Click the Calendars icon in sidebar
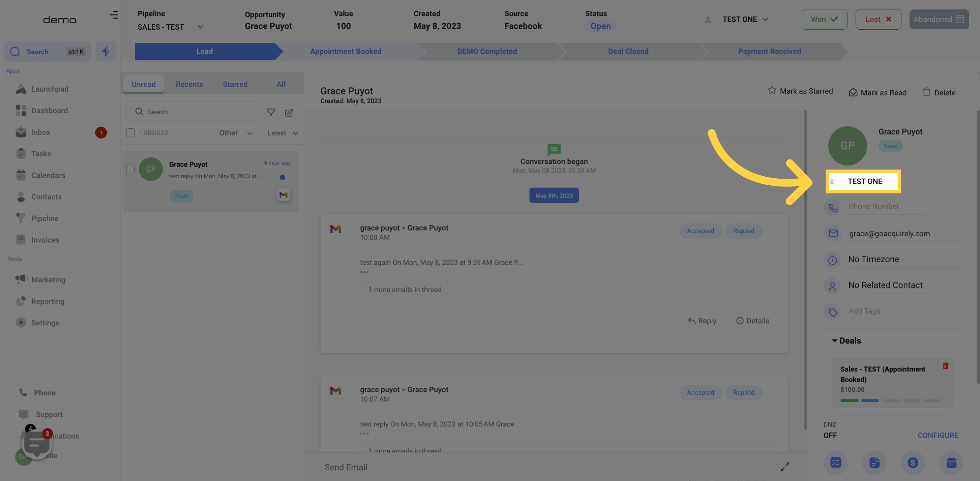The width and height of the screenshot is (980, 481). pyautogui.click(x=21, y=175)
